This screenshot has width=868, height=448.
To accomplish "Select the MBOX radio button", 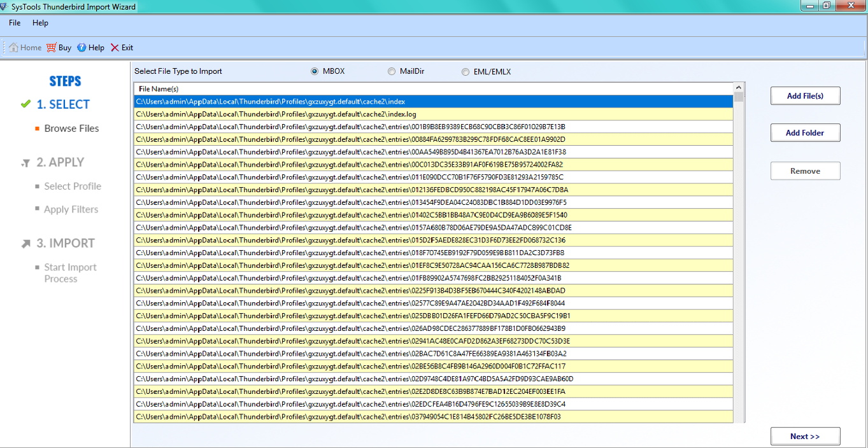I will tap(315, 71).
